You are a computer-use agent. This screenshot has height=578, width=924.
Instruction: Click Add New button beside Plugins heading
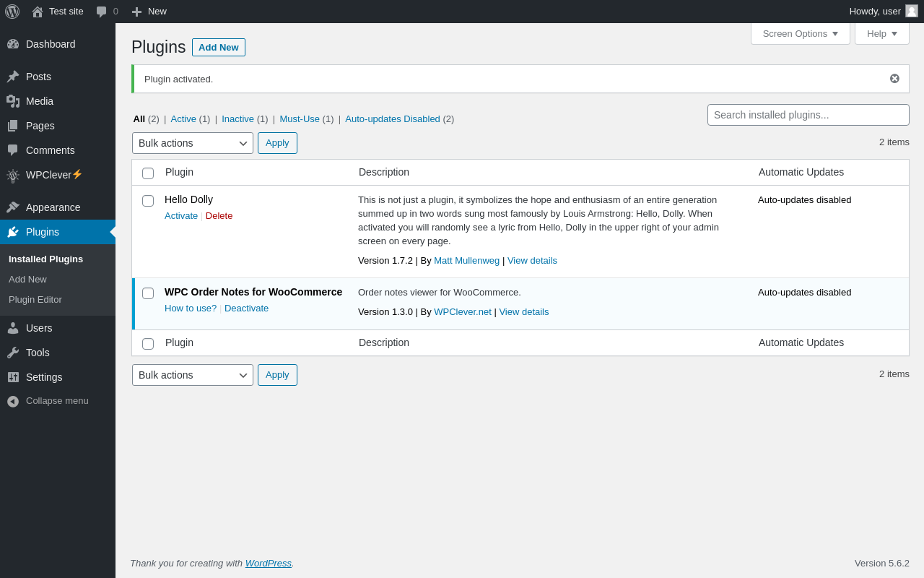[219, 47]
